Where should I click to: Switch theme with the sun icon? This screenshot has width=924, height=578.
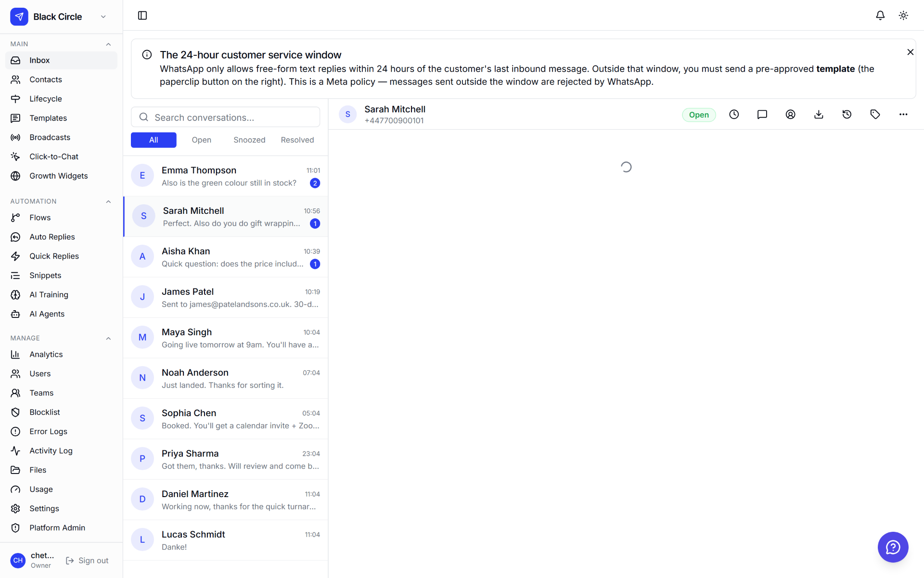[x=903, y=15]
